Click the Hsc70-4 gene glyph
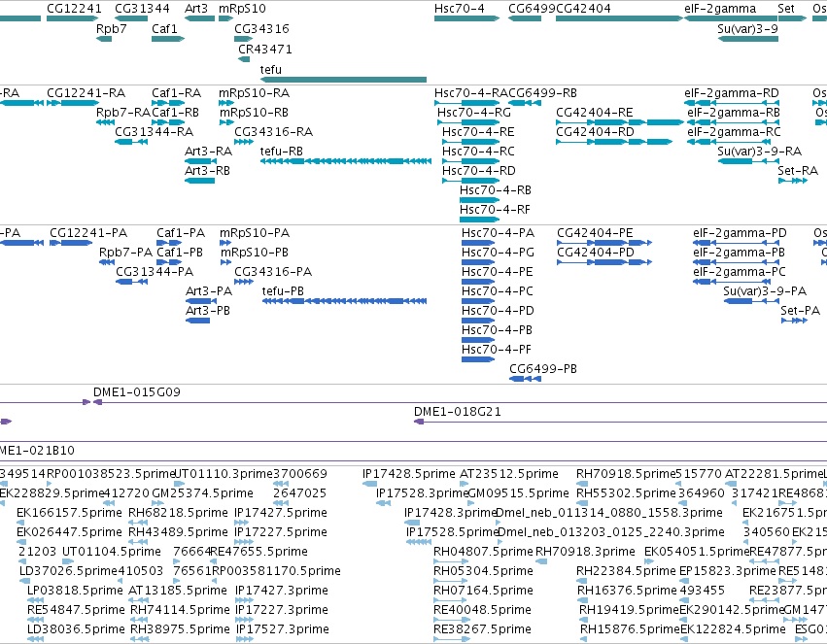The image size is (827, 644). click(466, 18)
